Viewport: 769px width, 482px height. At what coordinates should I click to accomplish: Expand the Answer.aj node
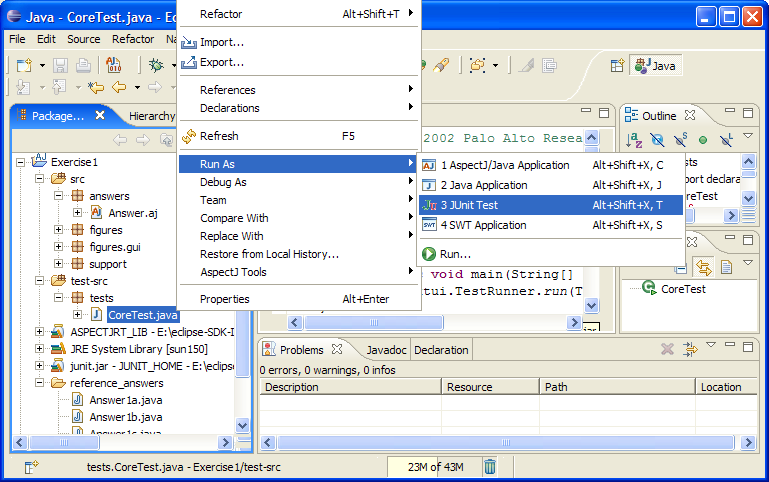(77, 213)
